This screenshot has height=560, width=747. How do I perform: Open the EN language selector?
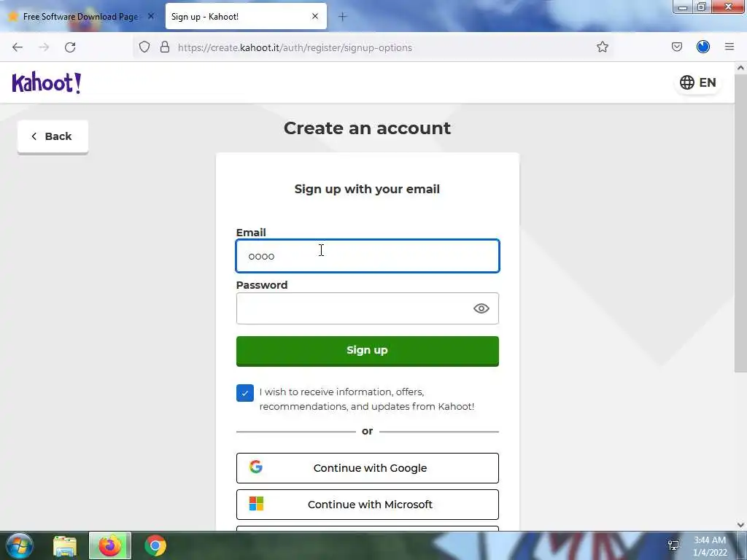(x=698, y=82)
